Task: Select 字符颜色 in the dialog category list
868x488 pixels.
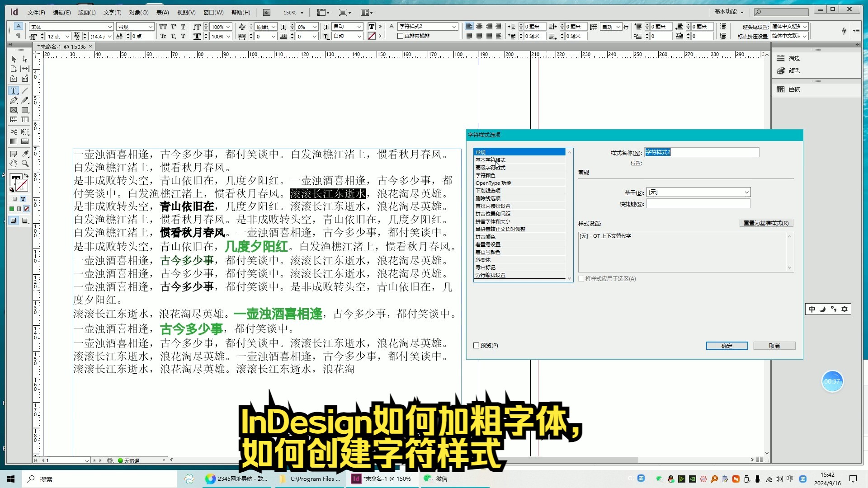Action: coord(489,175)
